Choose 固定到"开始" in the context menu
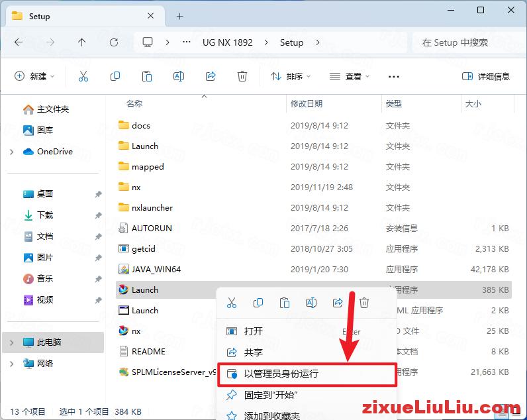 307,394
